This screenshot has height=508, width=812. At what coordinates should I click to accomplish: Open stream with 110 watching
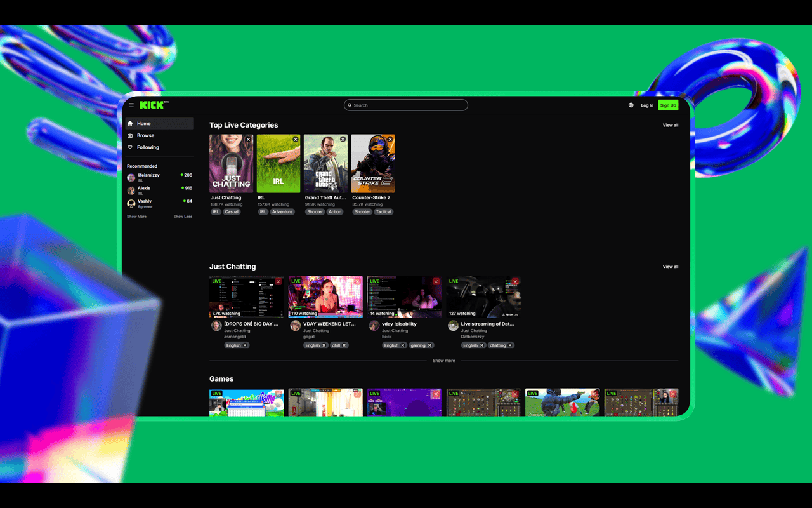pos(325,297)
